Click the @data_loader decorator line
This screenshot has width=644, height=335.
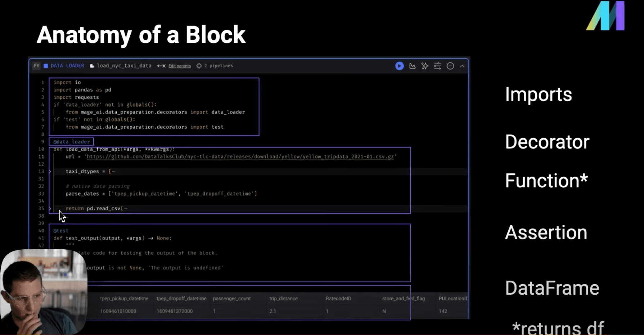tap(71, 142)
